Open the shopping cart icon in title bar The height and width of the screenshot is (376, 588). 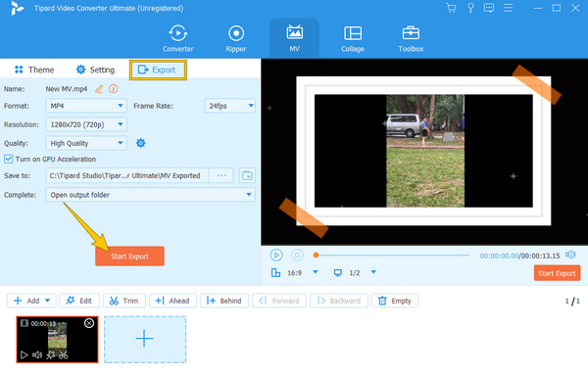click(x=451, y=8)
